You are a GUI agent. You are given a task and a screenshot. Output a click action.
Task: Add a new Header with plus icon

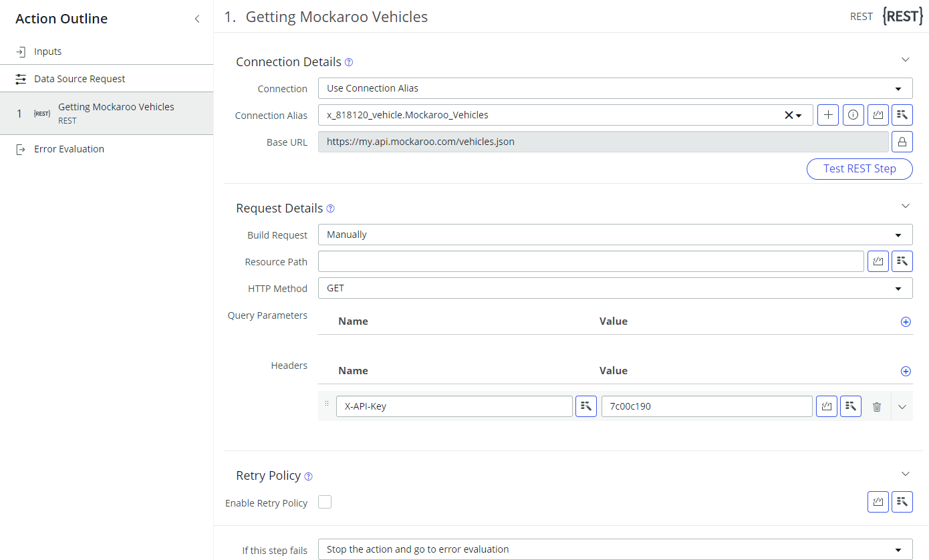tap(906, 371)
